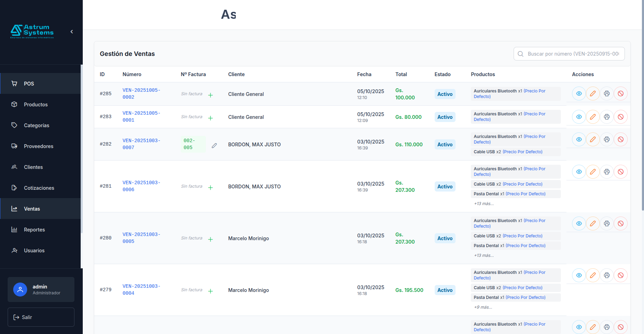Click the Activo status badge for sale #283
The width and height of the screenshot is (644, 334).
point(445,117)
